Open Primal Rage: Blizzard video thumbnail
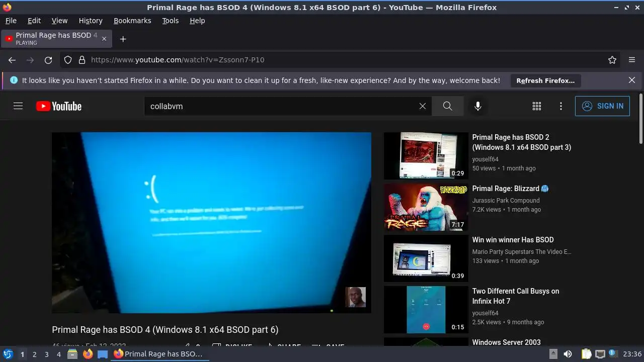This screenshot has width=644, height=362. 426,207
